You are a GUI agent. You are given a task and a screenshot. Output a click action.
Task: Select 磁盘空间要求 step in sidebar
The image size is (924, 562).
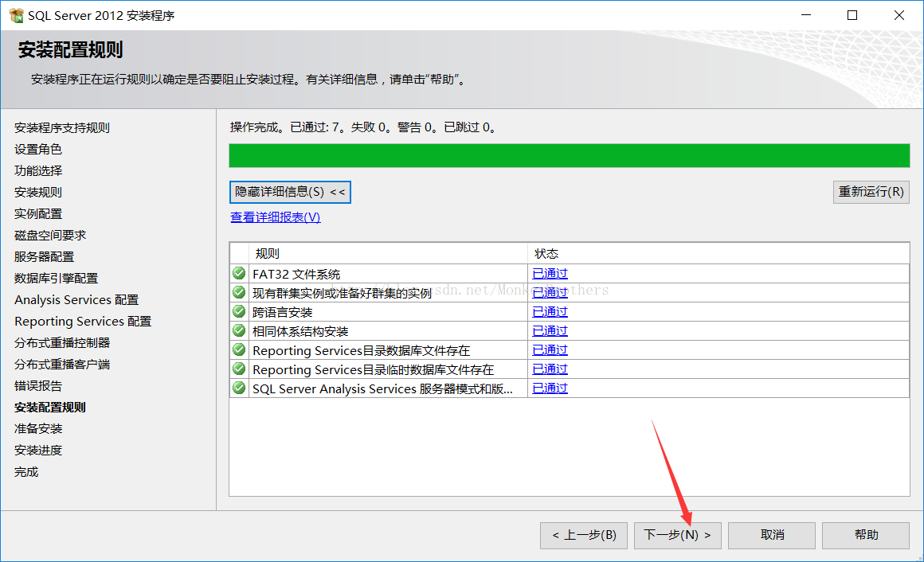[x=50, y=236]
